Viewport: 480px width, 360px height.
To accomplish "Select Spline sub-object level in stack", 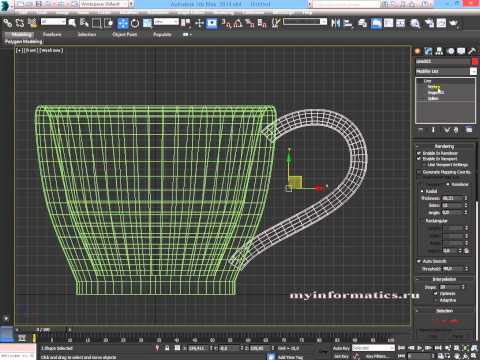I will click(433, 98).
